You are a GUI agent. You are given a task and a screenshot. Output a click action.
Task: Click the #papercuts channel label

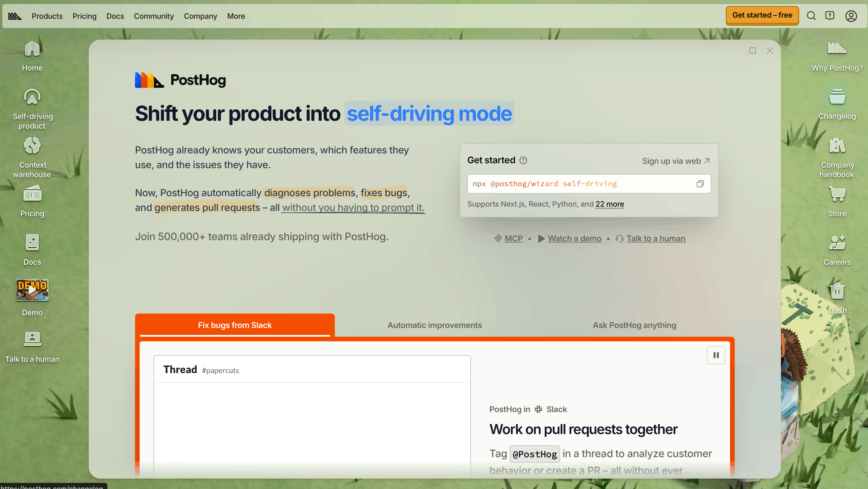coord(220,371)
